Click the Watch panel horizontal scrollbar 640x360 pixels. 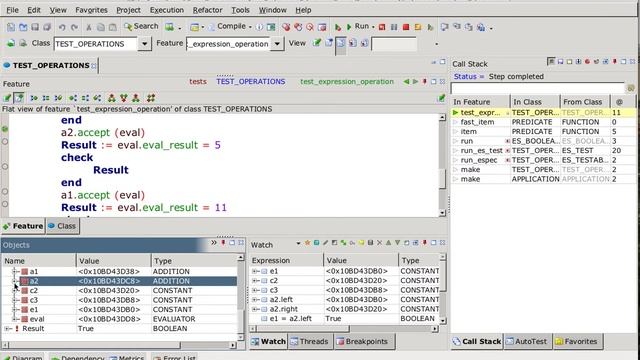pyautogui.click(x=344, y=329)
